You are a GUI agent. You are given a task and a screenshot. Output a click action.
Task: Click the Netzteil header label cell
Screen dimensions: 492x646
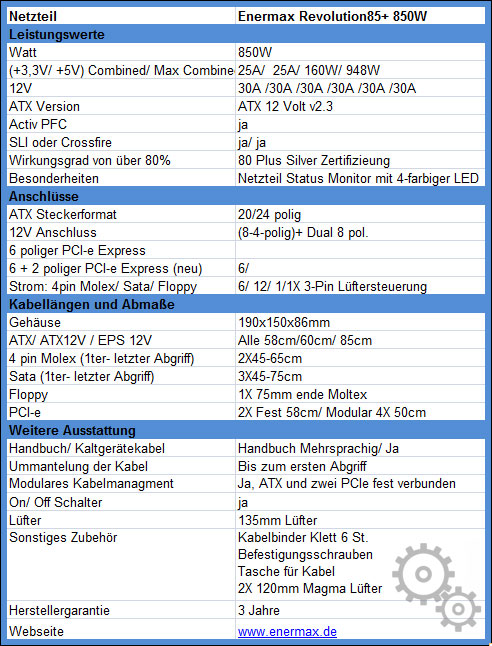tap(121, 16)
